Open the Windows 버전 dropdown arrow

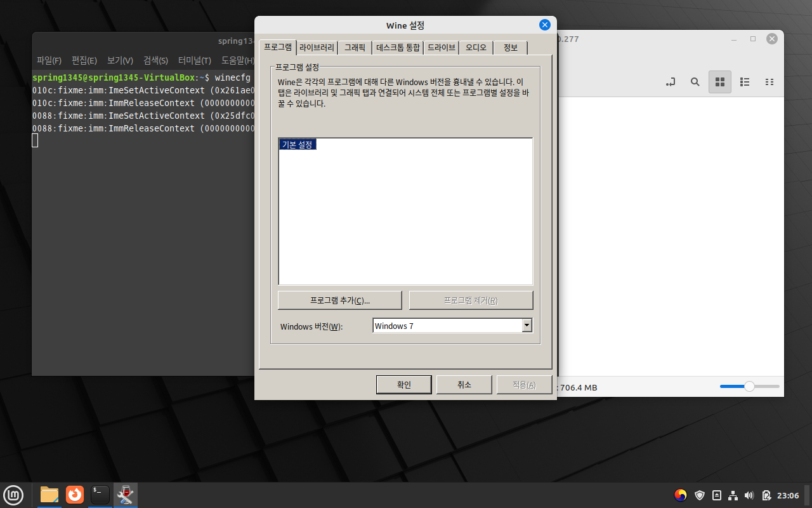click(527, 325)
